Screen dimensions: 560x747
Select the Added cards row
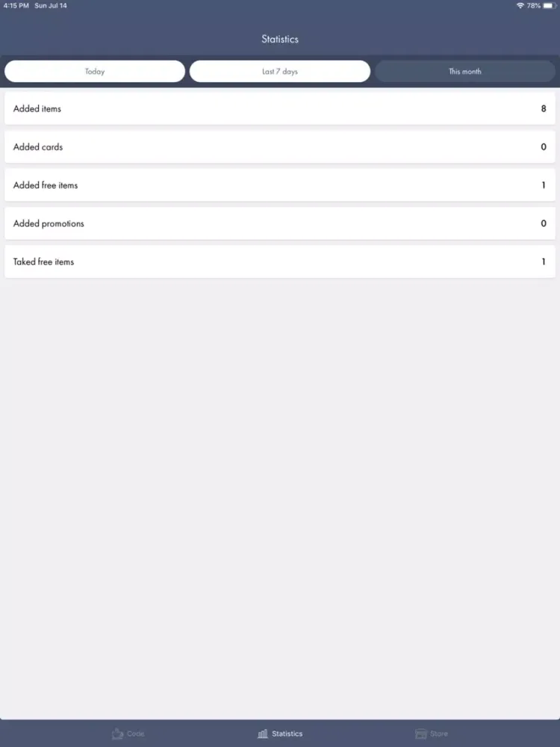(280, 146)
